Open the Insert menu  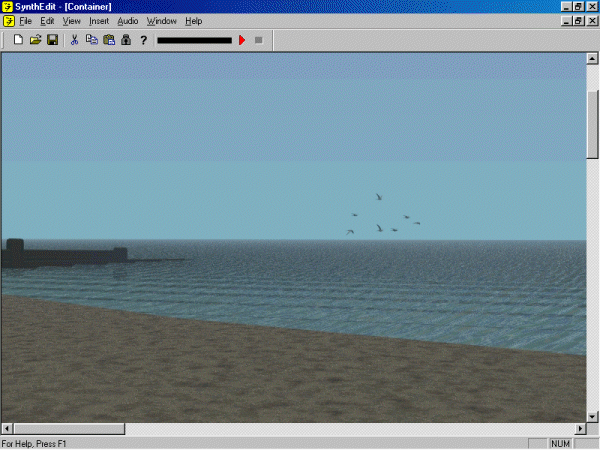click(x=99, y=21)
